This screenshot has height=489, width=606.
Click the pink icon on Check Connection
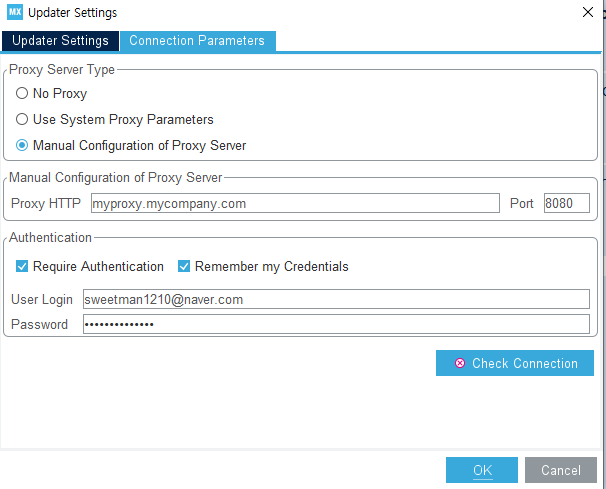pyautogui.click(x=460, y=363)
